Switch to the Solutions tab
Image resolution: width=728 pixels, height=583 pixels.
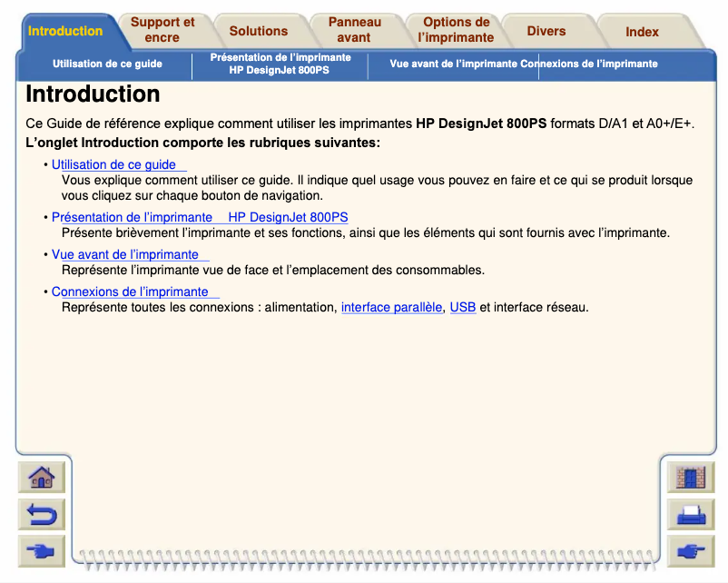(258, 31)
